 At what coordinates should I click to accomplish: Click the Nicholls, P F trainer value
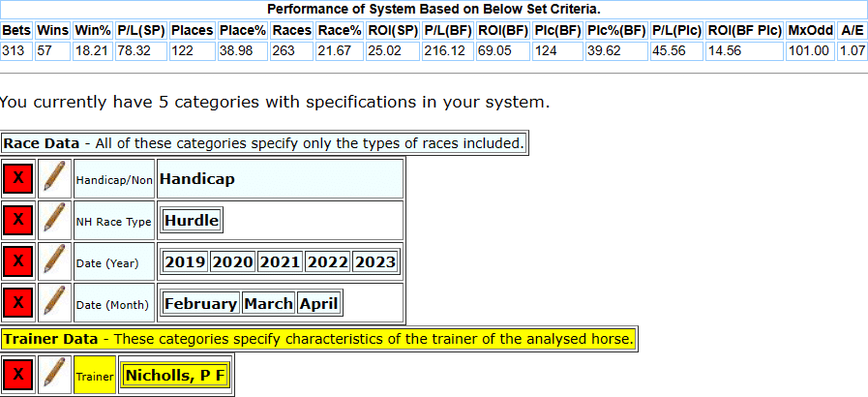click(174, 376)
